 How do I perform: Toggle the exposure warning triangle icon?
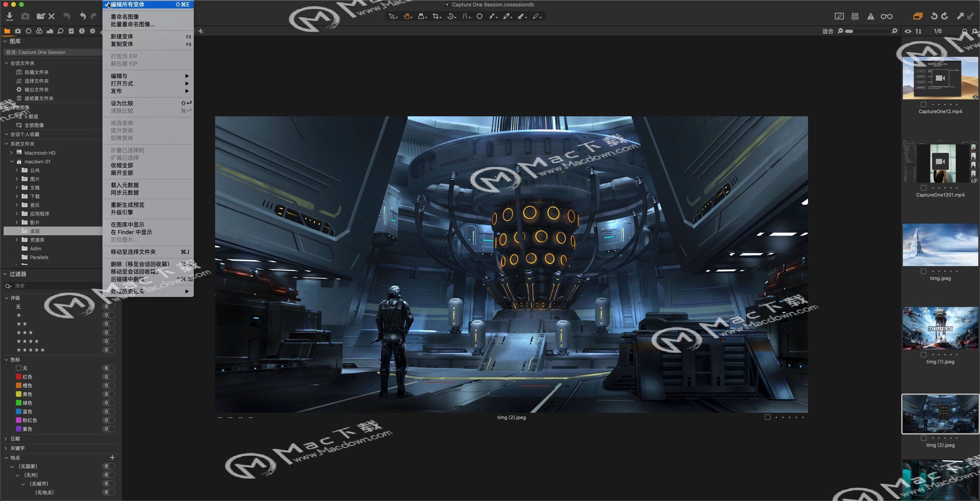tap(870, 16)
